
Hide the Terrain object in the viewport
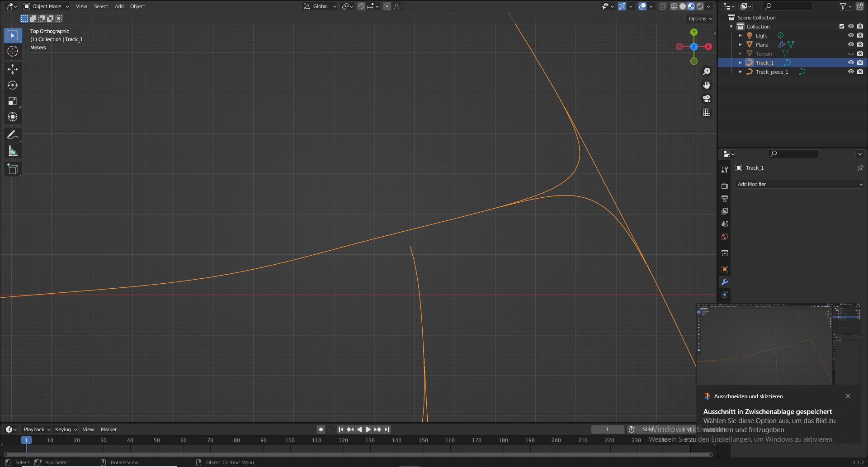pos(851,53)
